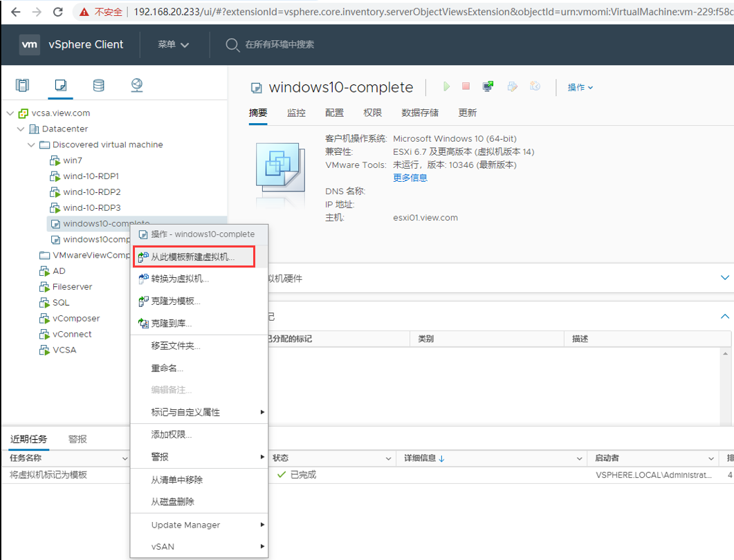Click the 更多信息 link
This screenshot has height=560, width=734.
point(410,178)
